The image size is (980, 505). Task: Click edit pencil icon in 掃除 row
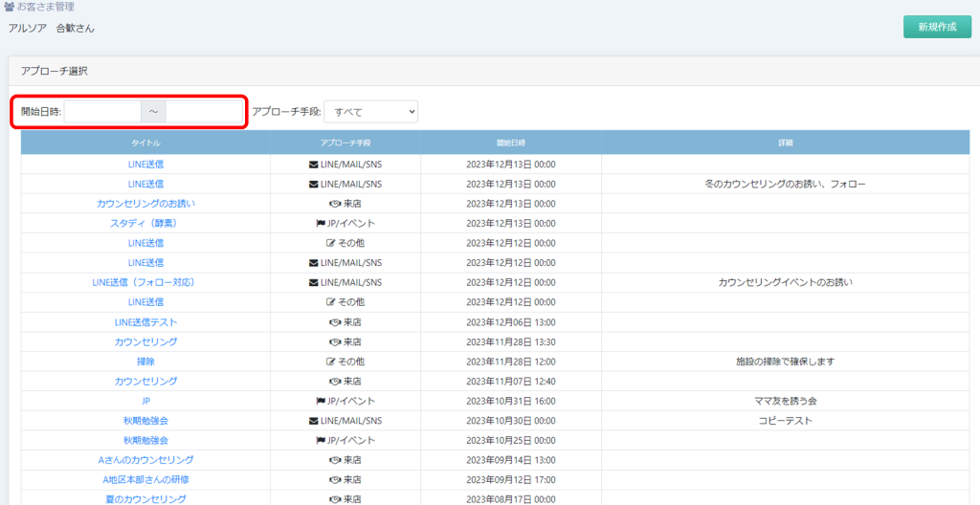pyautogui.click(x=330, y=362)
